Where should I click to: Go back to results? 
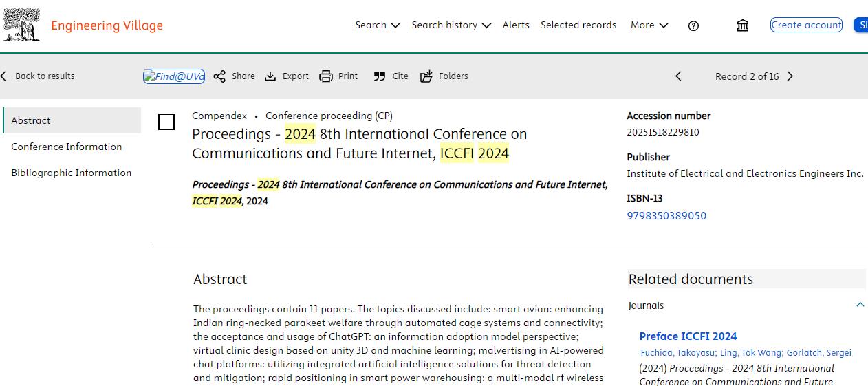[x=38, y=76]
